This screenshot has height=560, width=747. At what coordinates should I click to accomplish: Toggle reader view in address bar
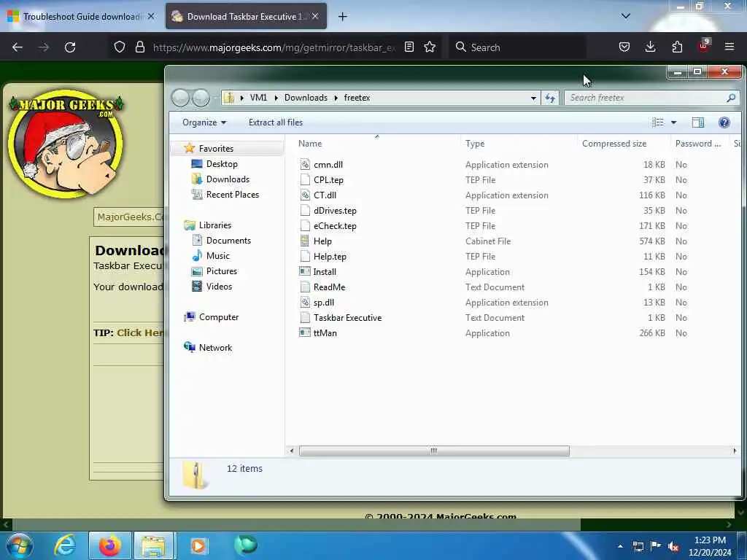tap(409, 47)
